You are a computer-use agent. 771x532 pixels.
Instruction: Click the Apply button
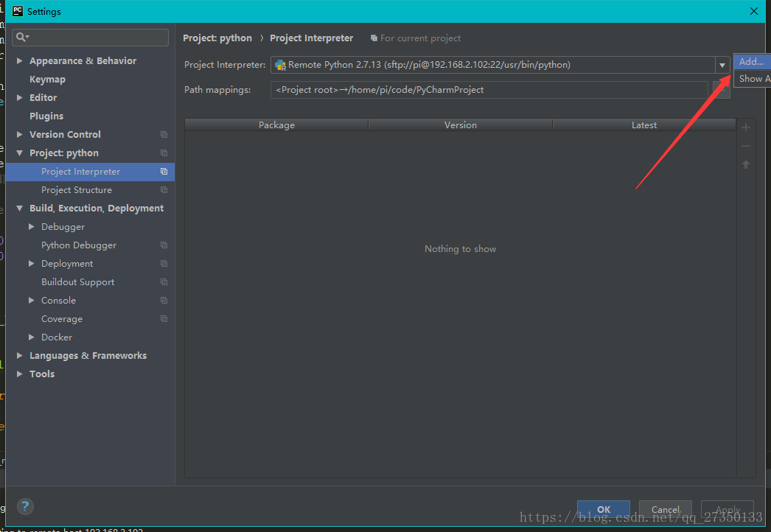pyautogui.click(x=728, y=509)
